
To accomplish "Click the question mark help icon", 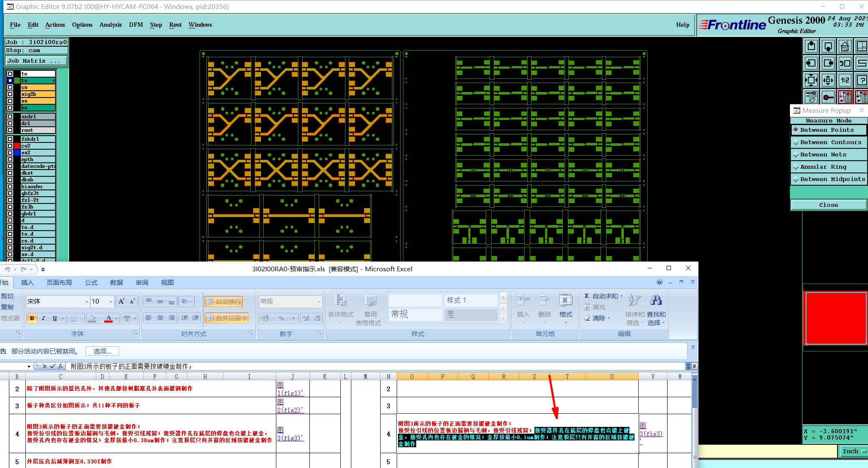I will [x=861, y=80].
